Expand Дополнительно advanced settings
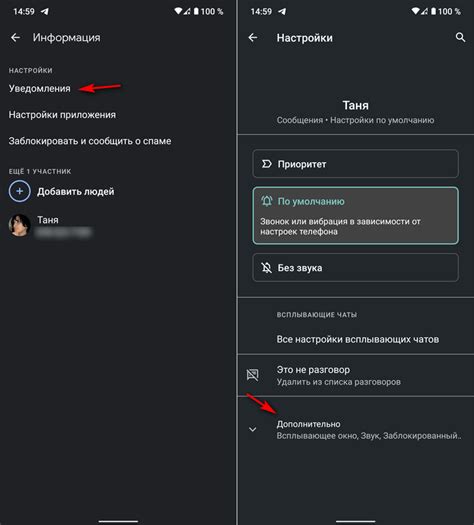Screen dimensions: 474x525 (x=356, y=430)
